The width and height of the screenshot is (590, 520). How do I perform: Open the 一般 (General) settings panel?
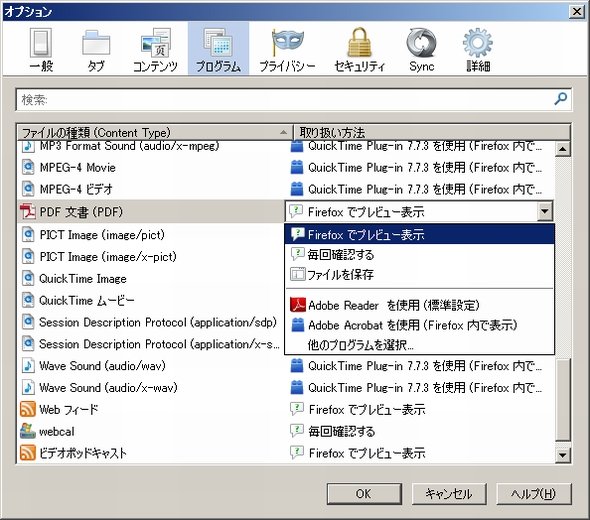(41, 50)
